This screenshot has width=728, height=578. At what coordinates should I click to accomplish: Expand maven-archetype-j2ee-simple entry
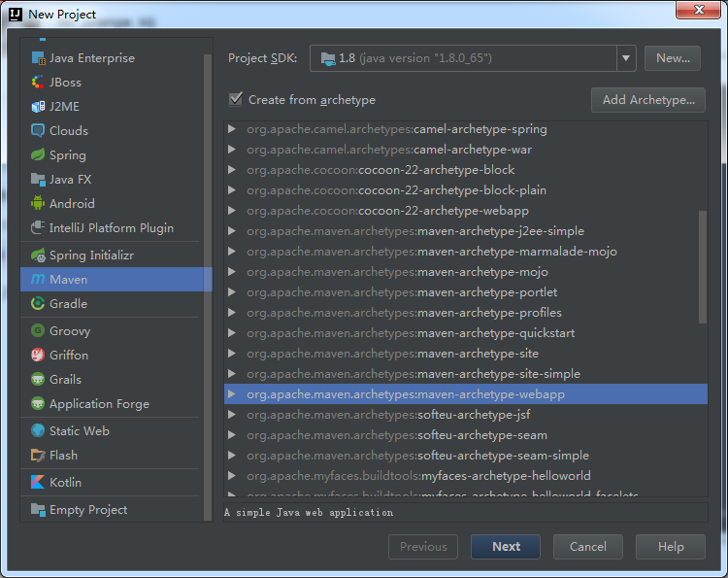[x=232, y=231]
